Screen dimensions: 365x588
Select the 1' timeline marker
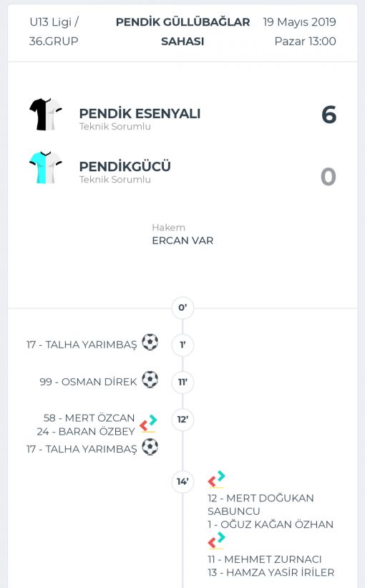tap(182, 344)
